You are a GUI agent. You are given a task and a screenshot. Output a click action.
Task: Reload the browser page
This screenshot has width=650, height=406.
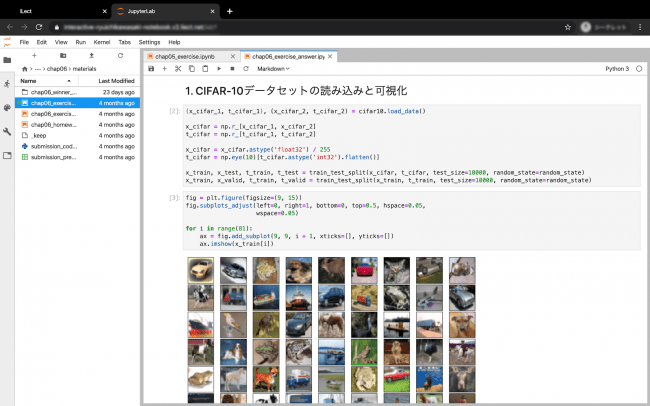coord(39,27)
